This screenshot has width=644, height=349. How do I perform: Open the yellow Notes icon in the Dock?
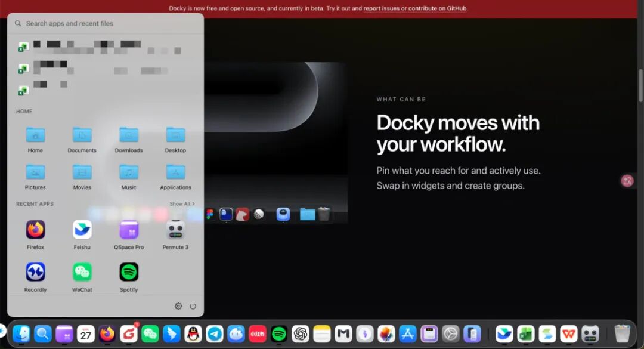[x=322, y=334]
